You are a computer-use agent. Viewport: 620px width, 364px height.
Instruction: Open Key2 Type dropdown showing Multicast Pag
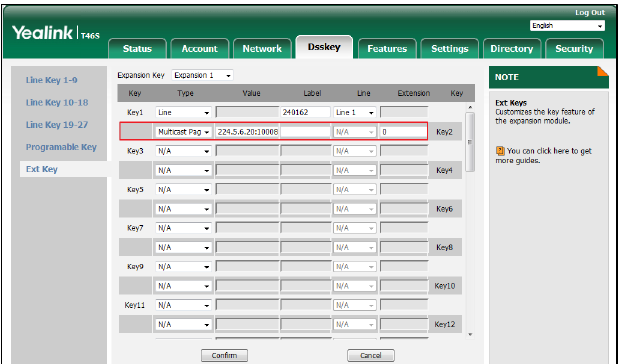click(183, 132)
